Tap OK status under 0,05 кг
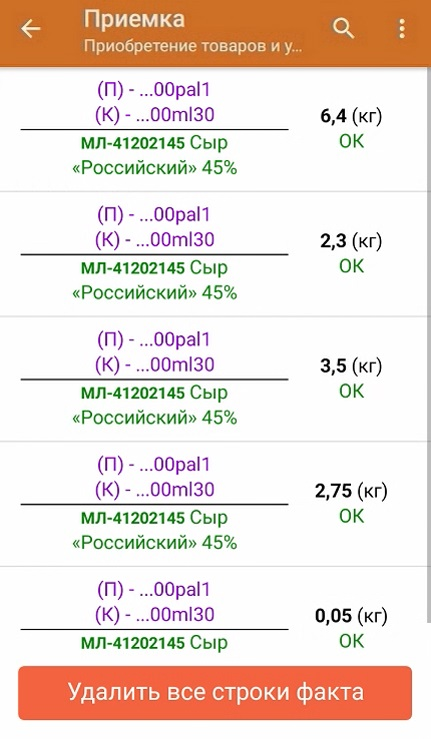The width and height of the screenshot is (431, 739). point(351,641)
